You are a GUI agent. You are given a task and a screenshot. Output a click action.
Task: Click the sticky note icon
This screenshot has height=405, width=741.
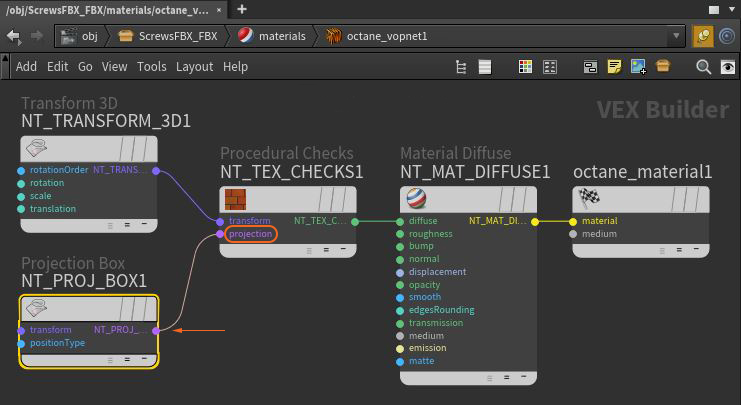click(x=614, y=67)
